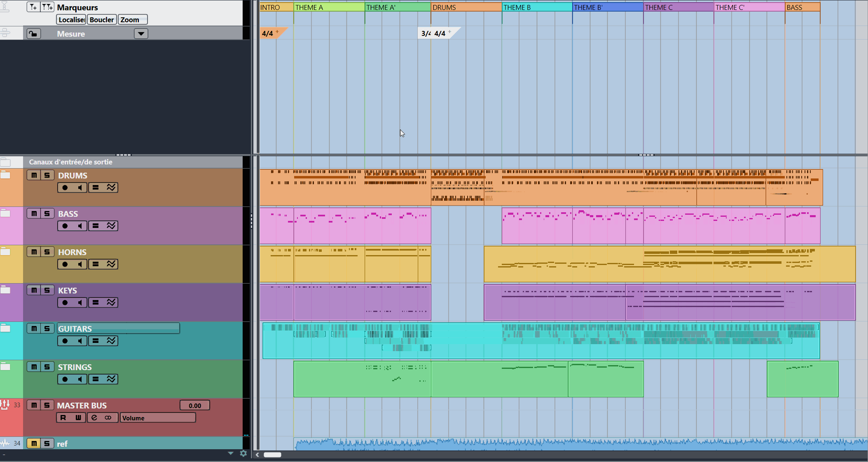Viewport: 868px width, 462px height.
Task: Click the padlock icon on the Mesure track
Action: [33, 33]
